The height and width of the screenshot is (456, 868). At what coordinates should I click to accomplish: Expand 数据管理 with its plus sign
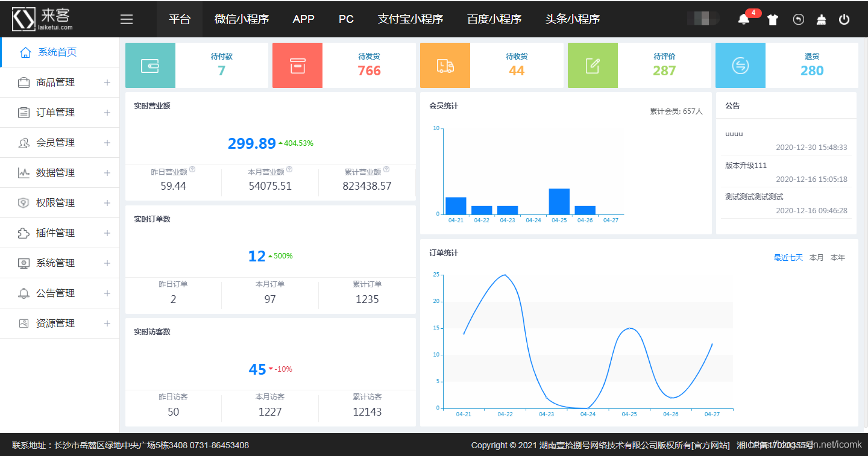tap(107, 173)
